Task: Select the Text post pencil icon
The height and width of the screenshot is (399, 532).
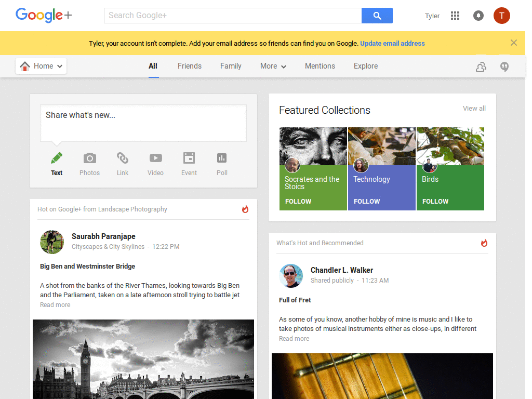Action: coord(57,158)
